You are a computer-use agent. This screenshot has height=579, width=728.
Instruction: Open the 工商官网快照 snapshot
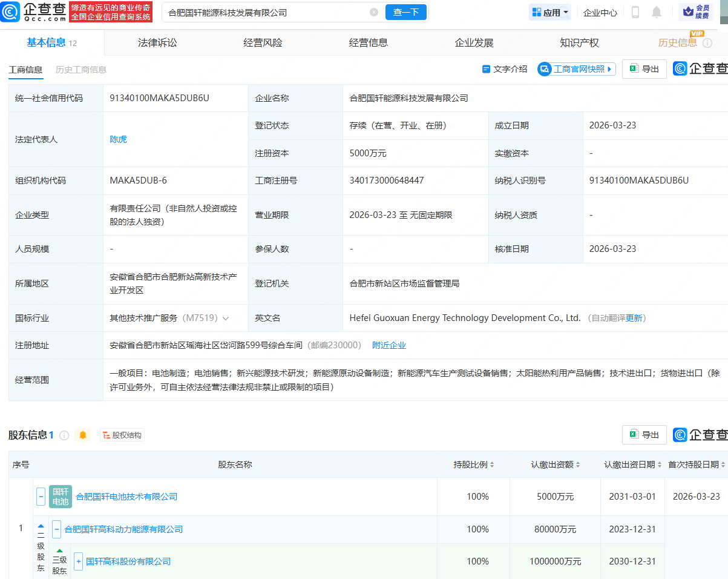576,68
